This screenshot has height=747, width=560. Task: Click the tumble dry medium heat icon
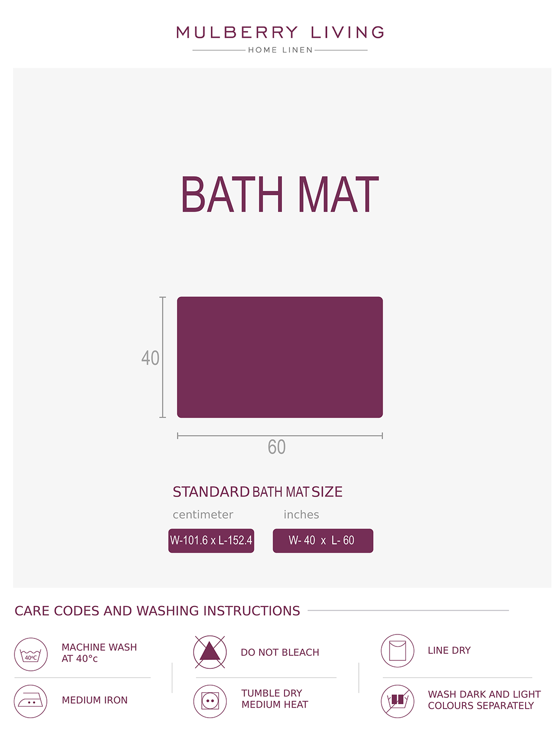click(x=210, y=701)
